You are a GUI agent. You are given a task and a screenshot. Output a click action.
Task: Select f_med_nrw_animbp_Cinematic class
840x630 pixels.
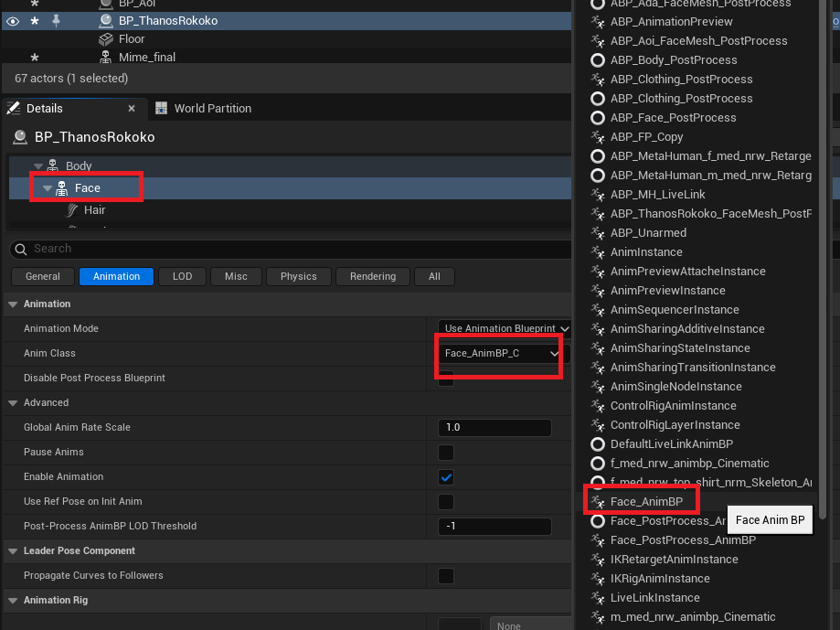click(x=689, y=464)
